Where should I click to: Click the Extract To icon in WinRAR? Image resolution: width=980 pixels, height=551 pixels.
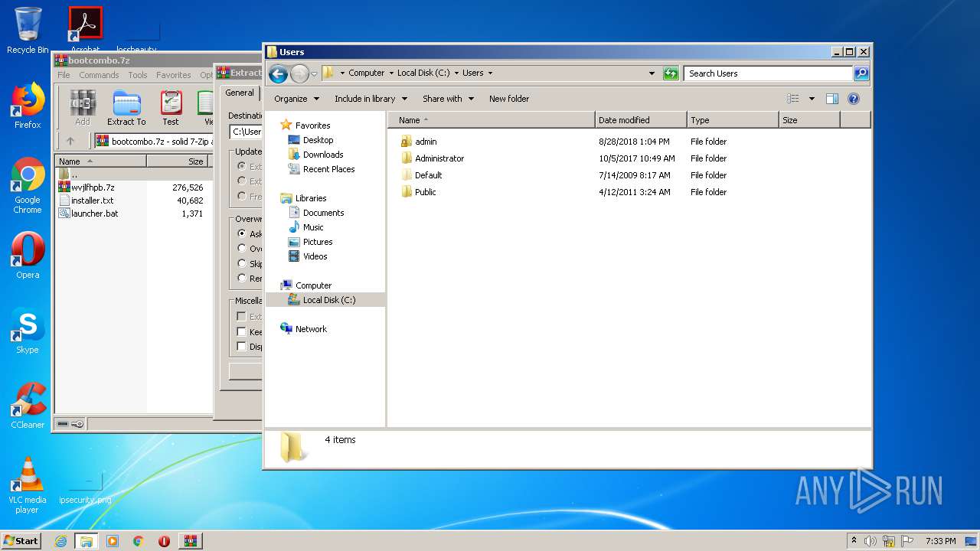click(126, 108)
